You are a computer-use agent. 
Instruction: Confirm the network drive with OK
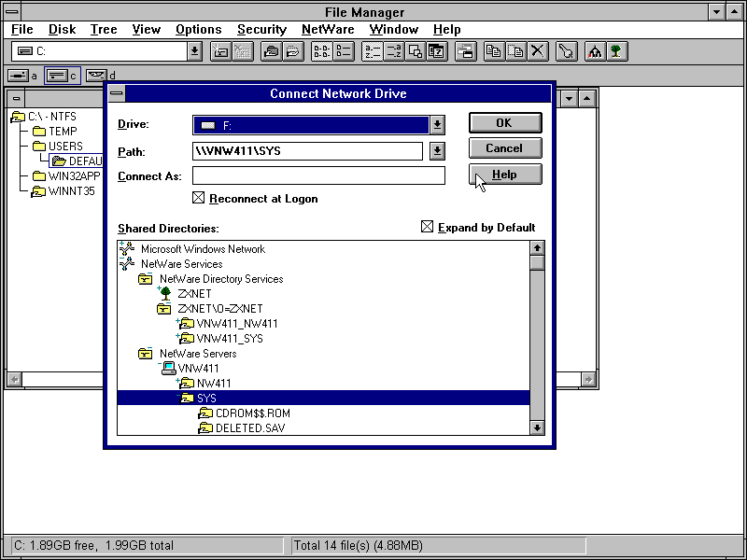505,123
